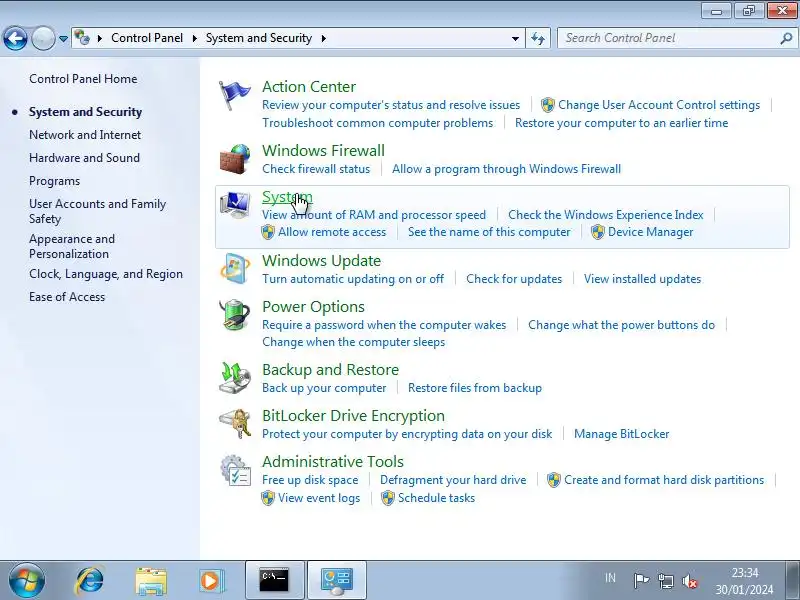Open Ease of Access category
Viewport: 800px width, 600px height.
[x=67, y=297]
